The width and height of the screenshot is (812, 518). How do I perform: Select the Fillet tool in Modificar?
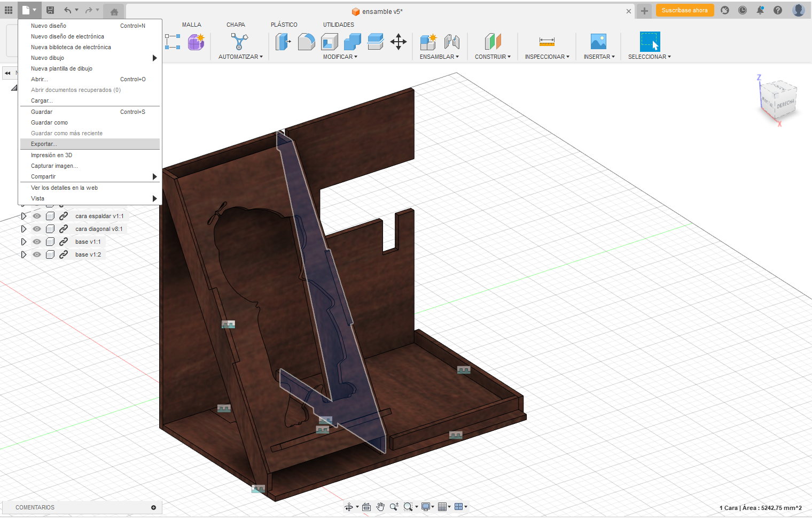click(306, 42)
